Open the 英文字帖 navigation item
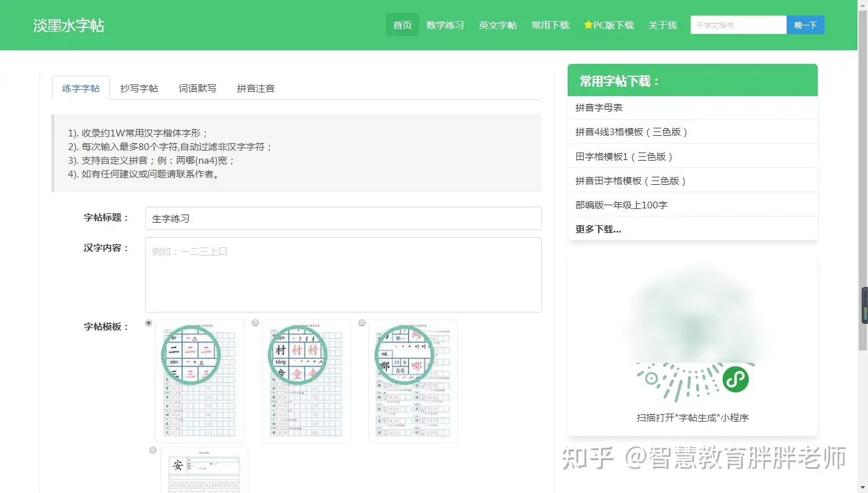 (x=498, y=25)
